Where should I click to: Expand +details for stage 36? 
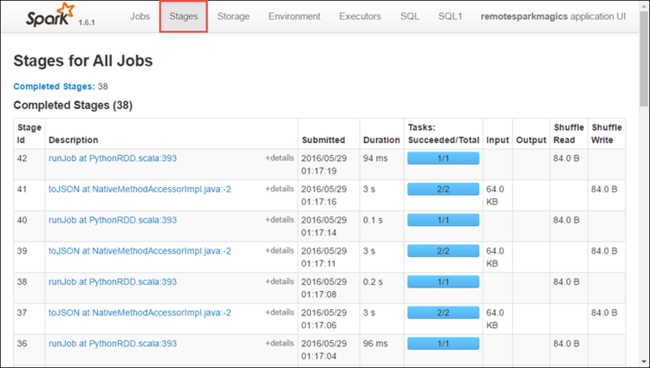(x=279, y=343)
